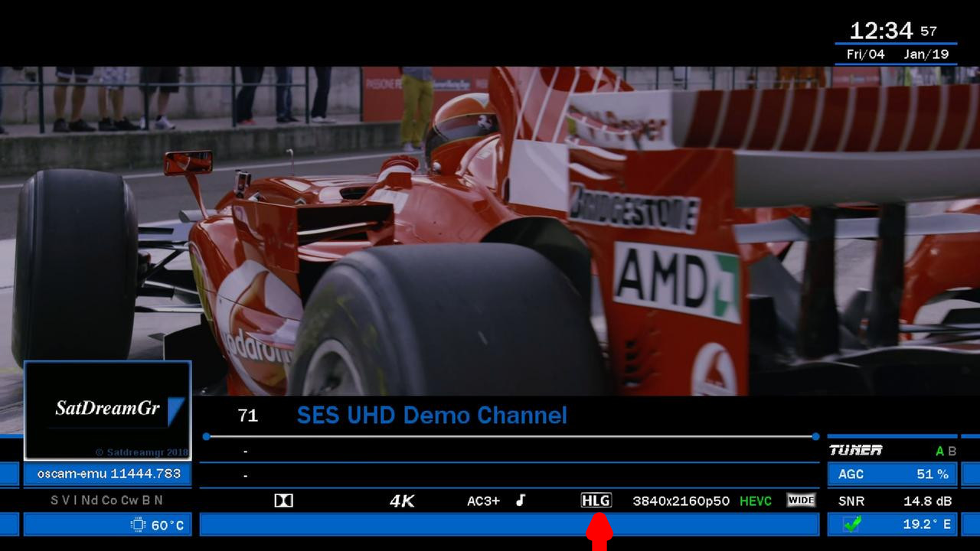Click the 4K resolution indicator
The width and height of the screenshot is (980, 551).
click(x=402, y=501)
